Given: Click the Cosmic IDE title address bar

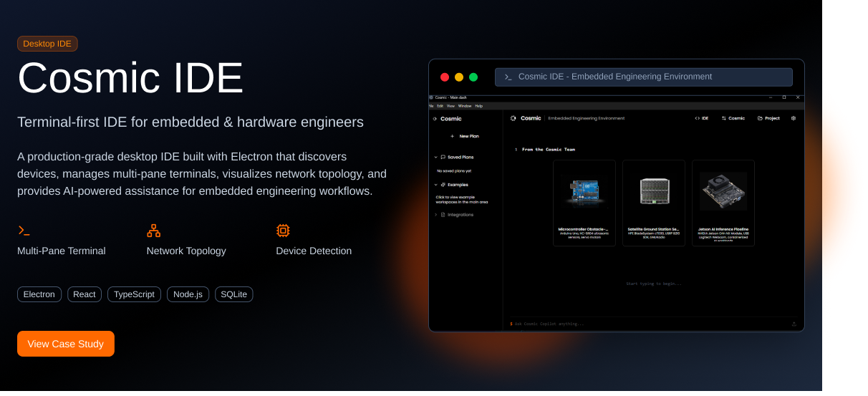Looking at the screenshot, I should [x=644, y=77].
